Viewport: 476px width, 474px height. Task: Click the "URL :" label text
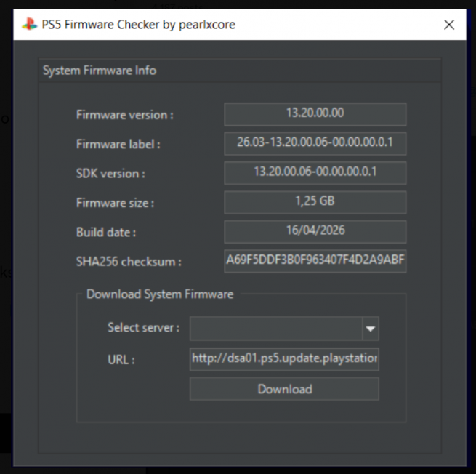coord(121,359)
